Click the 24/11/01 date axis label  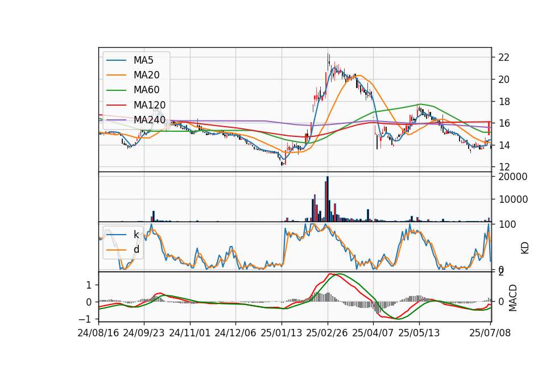pos(190,333)
